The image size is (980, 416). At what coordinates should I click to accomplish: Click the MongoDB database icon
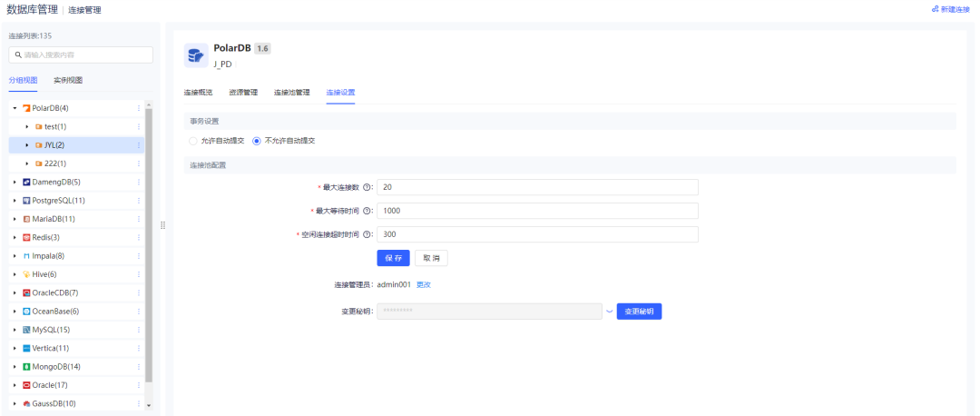[x=26, y=367]
